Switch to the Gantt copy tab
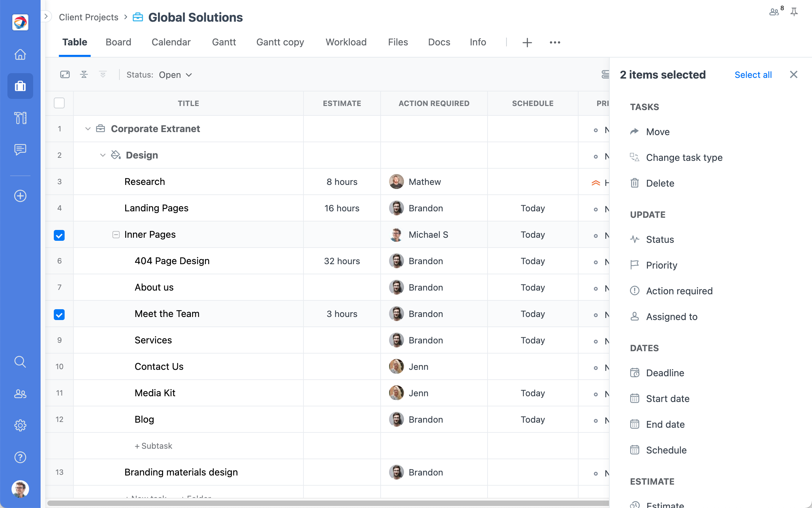Screen dimensions: 812x508 (280, 42)
